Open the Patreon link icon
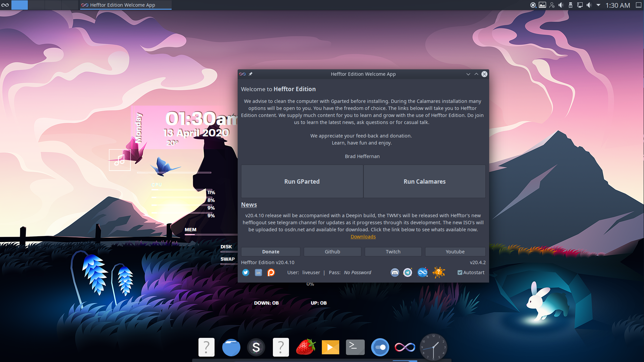The image size is (644, 362). (271, 273)
